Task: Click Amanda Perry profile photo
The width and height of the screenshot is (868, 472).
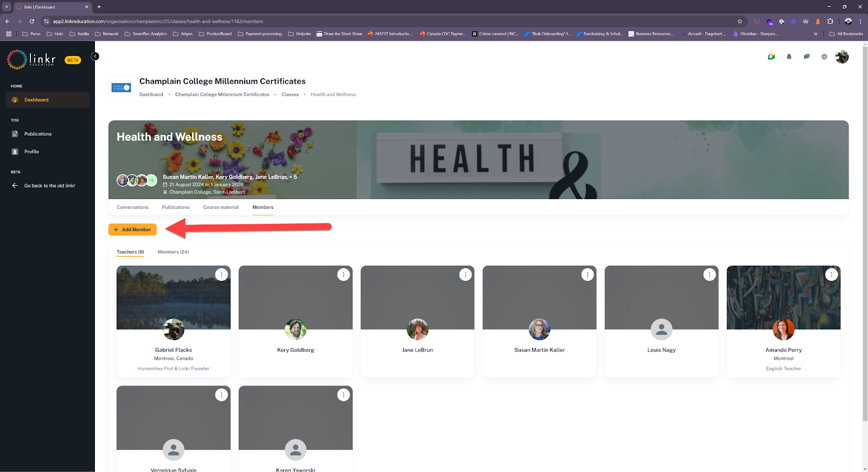Action: tap(784, 329)
